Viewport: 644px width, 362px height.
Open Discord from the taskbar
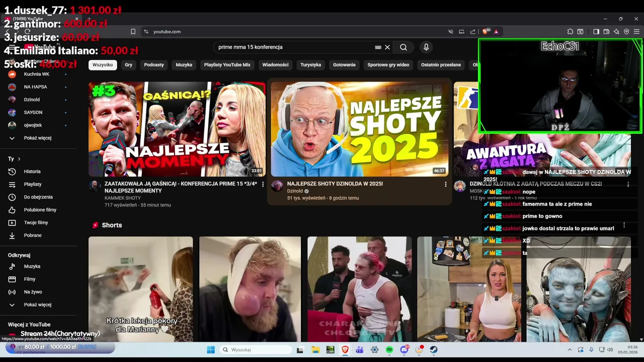(x=404, y=350)
